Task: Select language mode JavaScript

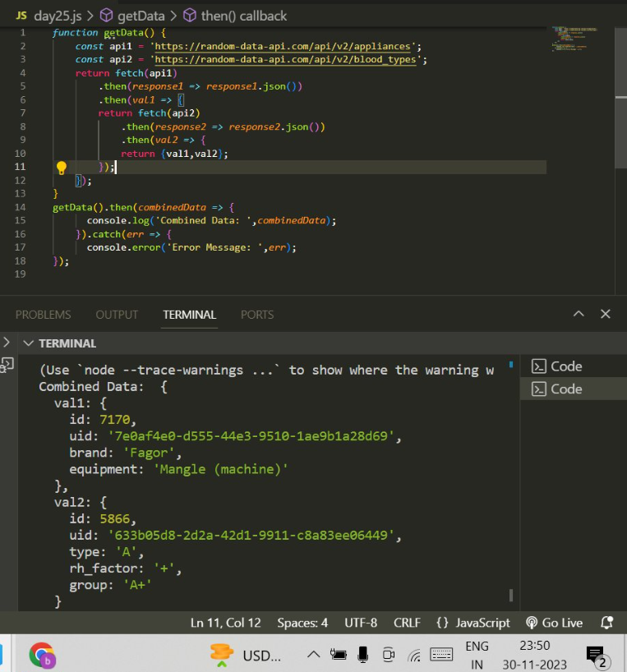Action: point(482,623)
